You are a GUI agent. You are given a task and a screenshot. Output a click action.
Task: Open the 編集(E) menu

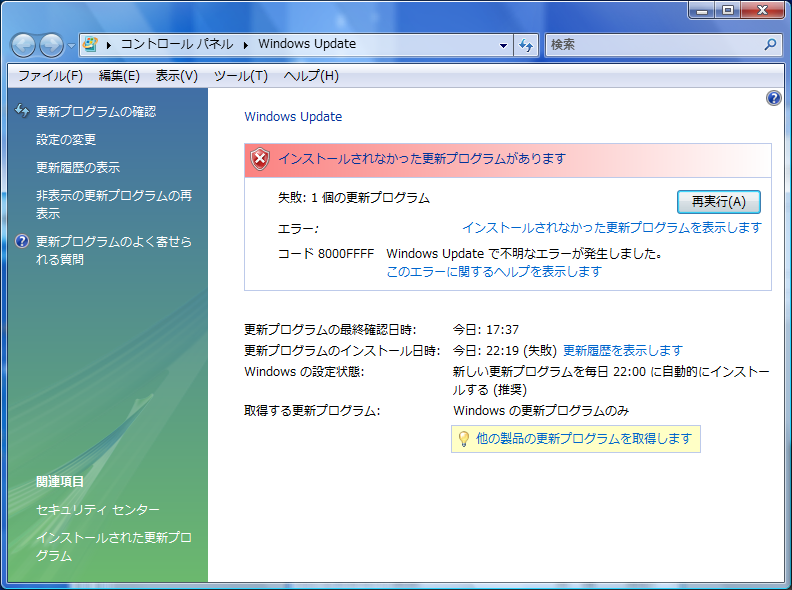(x=119, y=76)
